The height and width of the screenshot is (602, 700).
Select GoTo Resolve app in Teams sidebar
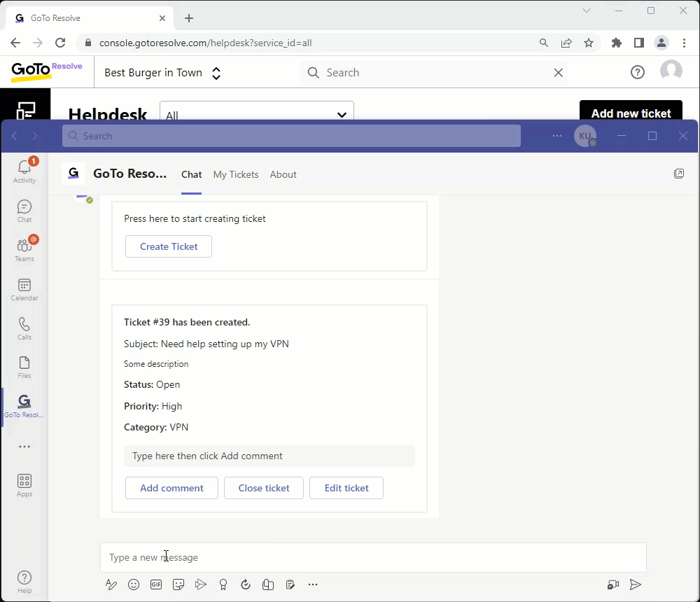click(x=24, y=407)
